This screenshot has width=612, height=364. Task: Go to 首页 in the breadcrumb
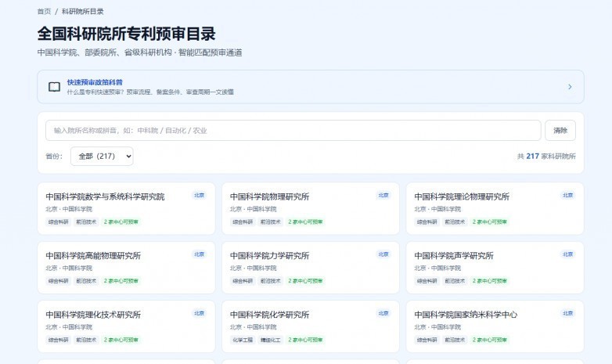[44, 11]
